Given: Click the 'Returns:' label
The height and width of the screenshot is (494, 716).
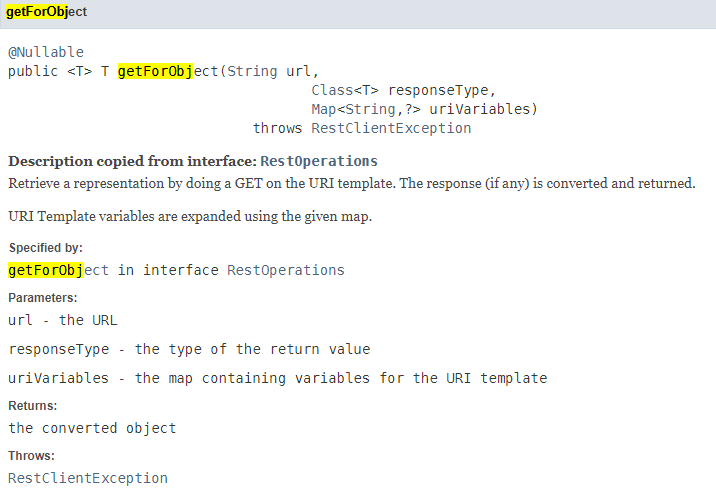Looking at the screenshot, I should (33, 406).
